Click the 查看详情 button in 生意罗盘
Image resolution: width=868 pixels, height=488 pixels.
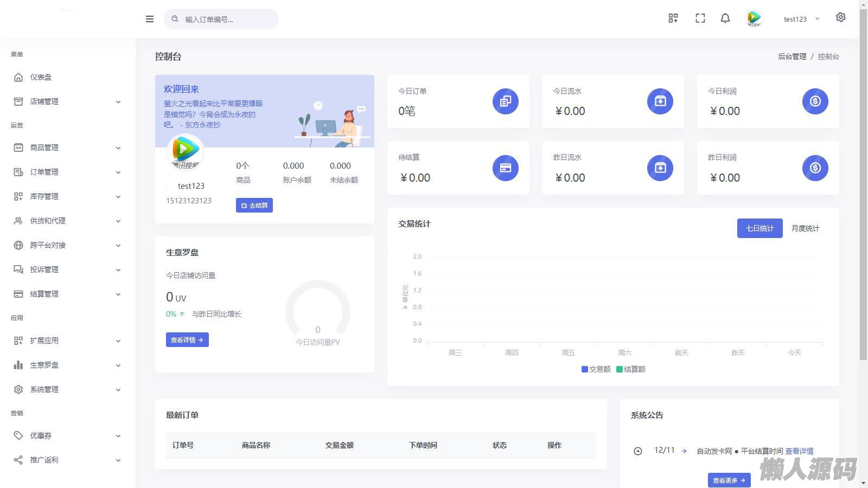187,340
